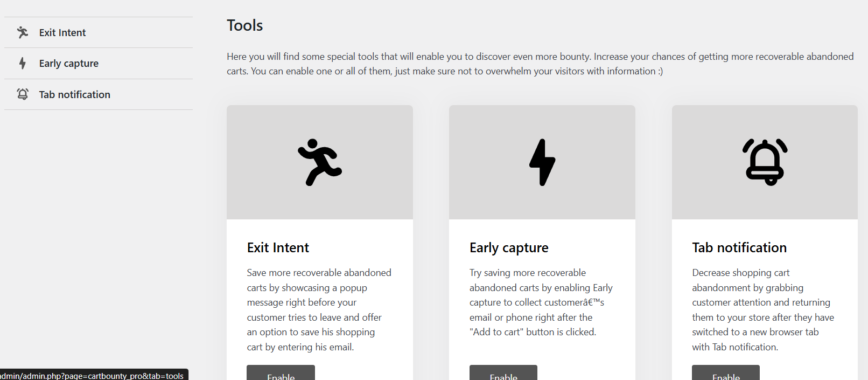The height and width of the screenshot is (380, 868).
Task: Open the Exit Intent sidebar menu item
Action: click(x=62, y=33)
